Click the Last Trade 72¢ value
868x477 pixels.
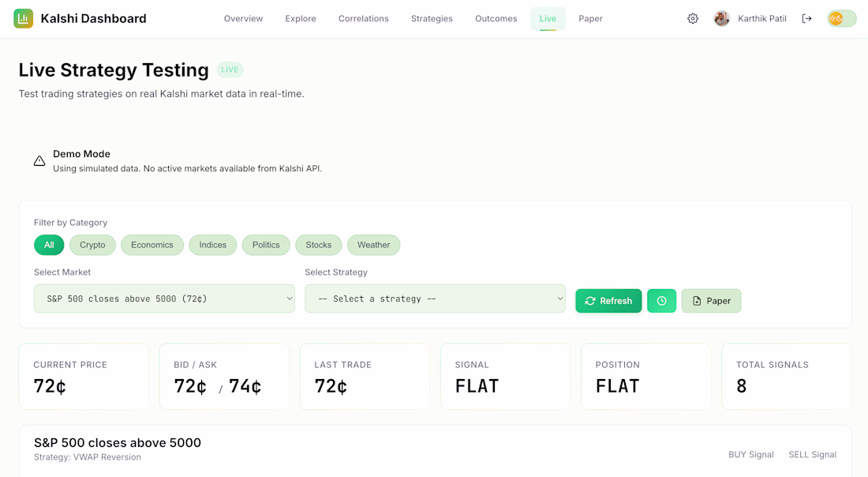pyautogui.click(x=331, y=386)
